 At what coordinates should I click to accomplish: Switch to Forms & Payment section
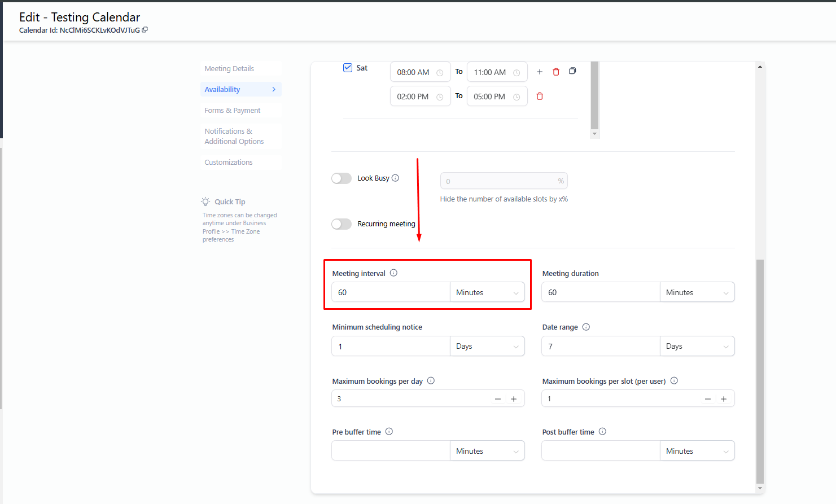[233, 111]
